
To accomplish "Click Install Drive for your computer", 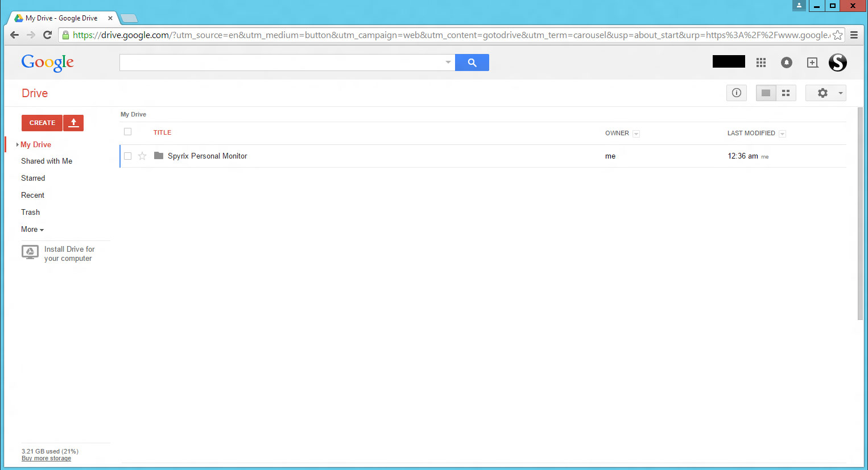I will click(69, 253).
